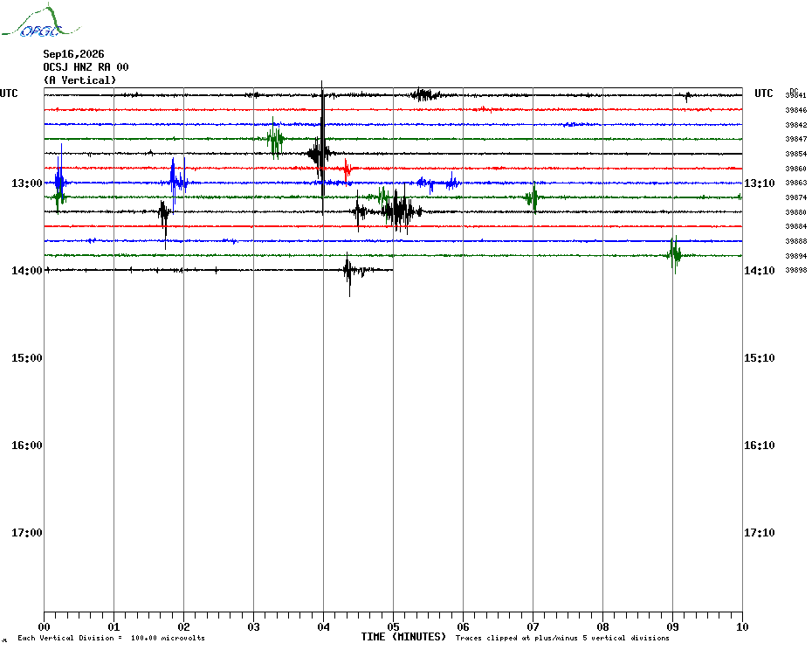Viewport: 812px width, 650px height.
Task: Click the 17:10 time label on right
Action: coord(760,532)
